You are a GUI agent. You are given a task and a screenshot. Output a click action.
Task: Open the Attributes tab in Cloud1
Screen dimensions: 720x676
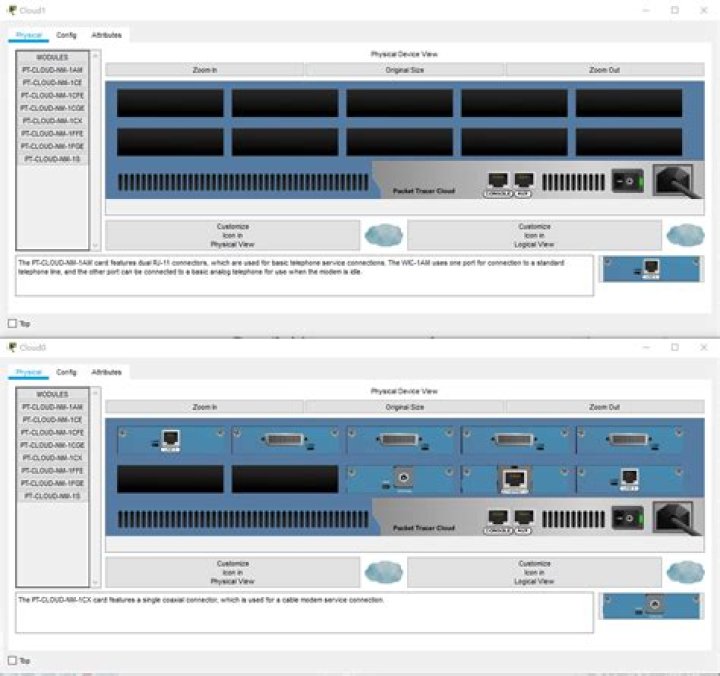click(x=107, y=35)
